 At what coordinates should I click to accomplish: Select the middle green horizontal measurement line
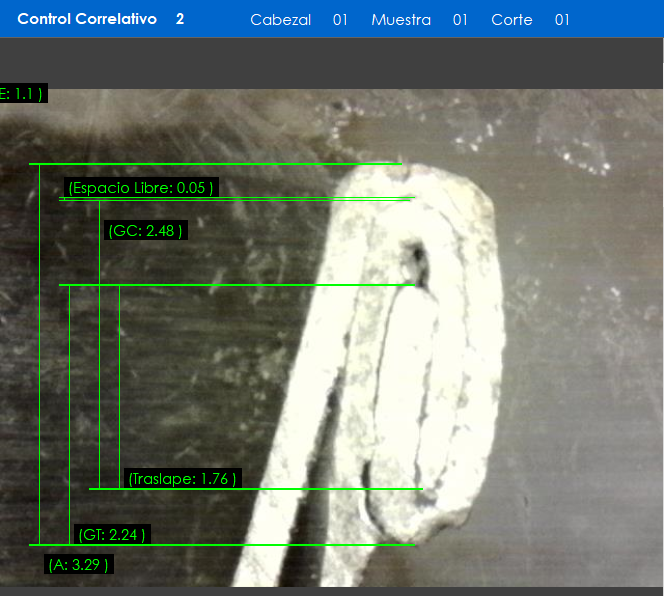237,285
